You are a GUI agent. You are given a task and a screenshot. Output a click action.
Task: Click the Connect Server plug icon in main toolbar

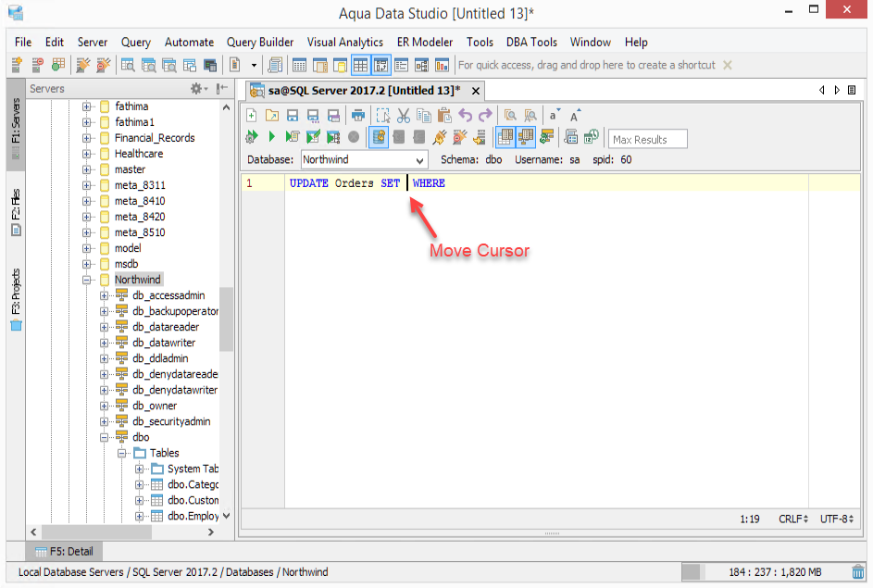(83, 65)
